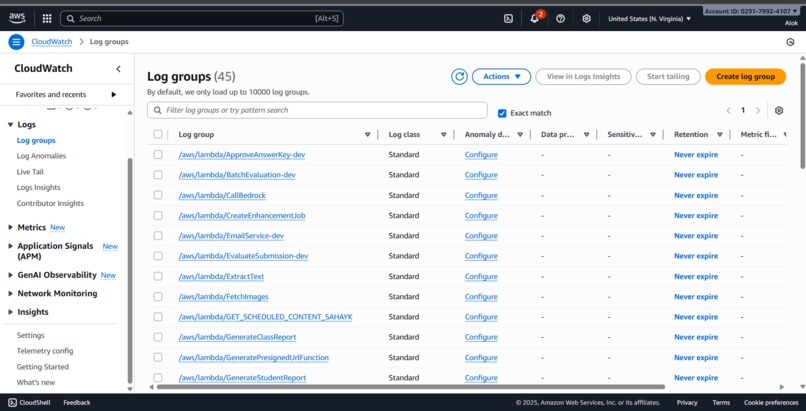Image resolution: width=806 pixels, height=411 pixels.
Task: Open the help question mark icon
Action: point(560,18)
